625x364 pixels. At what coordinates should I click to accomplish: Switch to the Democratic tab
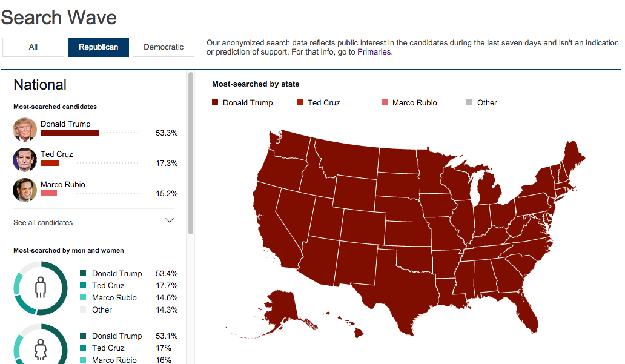click(164, 47)
